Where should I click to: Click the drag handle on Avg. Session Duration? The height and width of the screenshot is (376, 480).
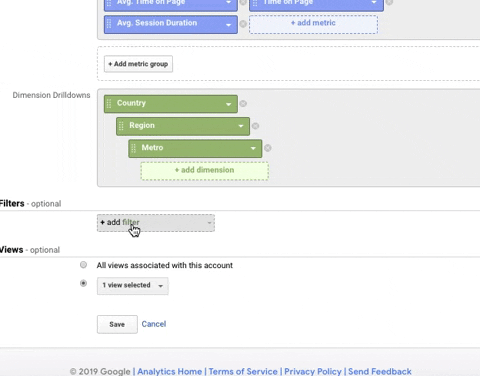[x=109, y=24]
